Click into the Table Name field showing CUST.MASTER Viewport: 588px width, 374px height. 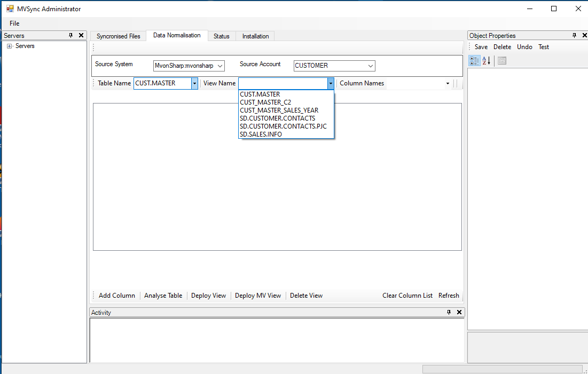[163, 83]
